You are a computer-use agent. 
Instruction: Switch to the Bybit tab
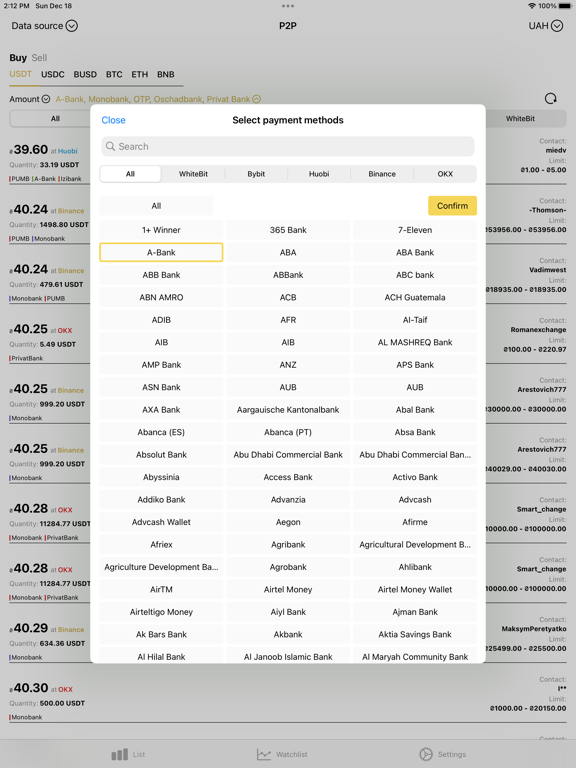(x=256, y=174)
